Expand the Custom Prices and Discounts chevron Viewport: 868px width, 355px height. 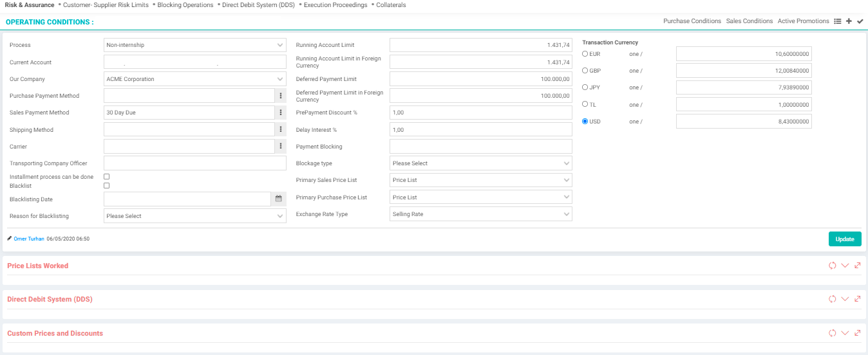pos(845,333)
